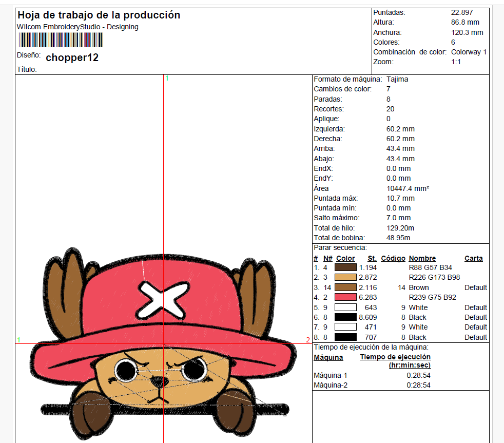Click the Formato de máquina value Tajima

[x=397, y=79]
